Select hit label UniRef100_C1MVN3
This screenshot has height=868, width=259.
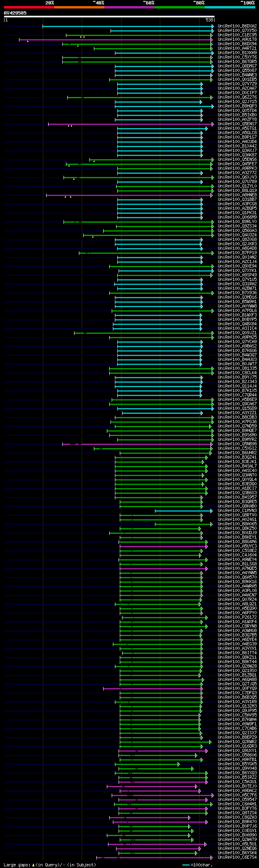point(237,511)
